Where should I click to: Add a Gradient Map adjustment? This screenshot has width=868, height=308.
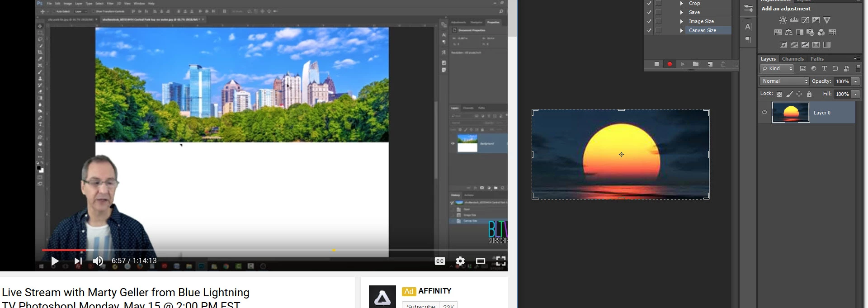827,45
